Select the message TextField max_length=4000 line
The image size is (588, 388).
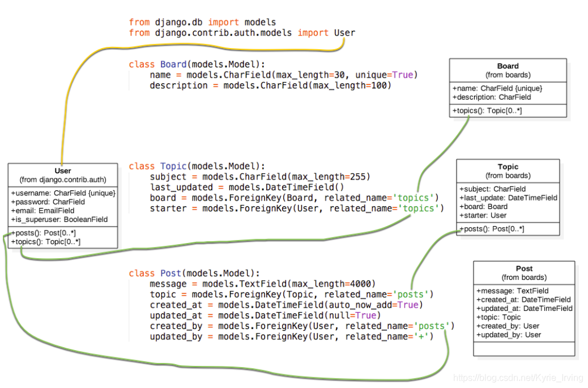(262, 284)
